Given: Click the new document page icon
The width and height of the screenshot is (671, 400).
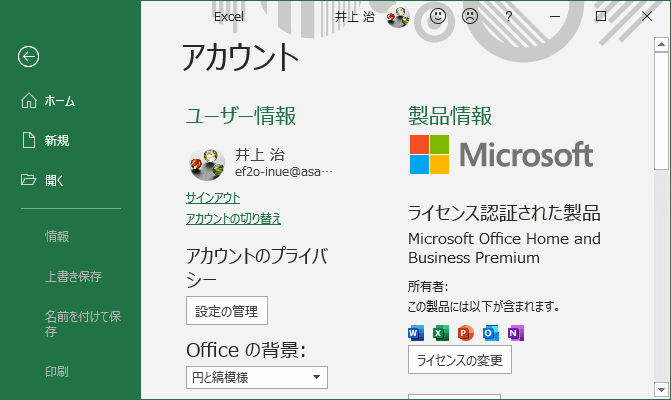Looking at the screenshot, I should point(29,140).
